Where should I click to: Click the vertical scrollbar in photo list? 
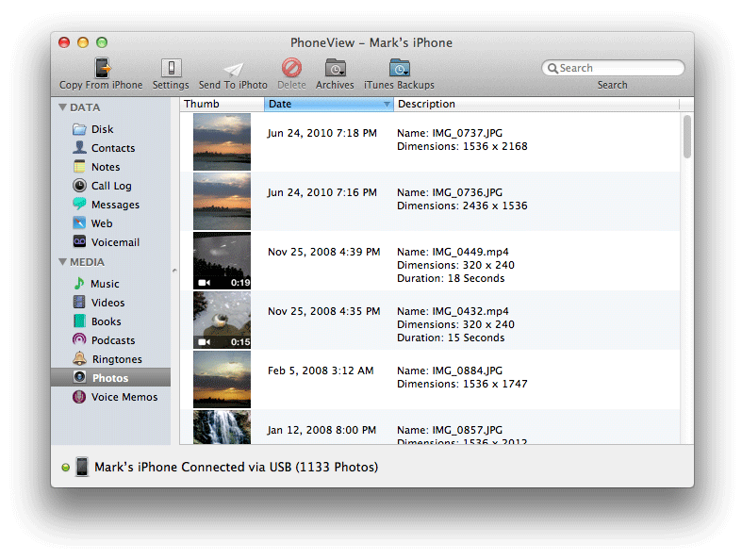pyautogui.click(x=687, y=137)
